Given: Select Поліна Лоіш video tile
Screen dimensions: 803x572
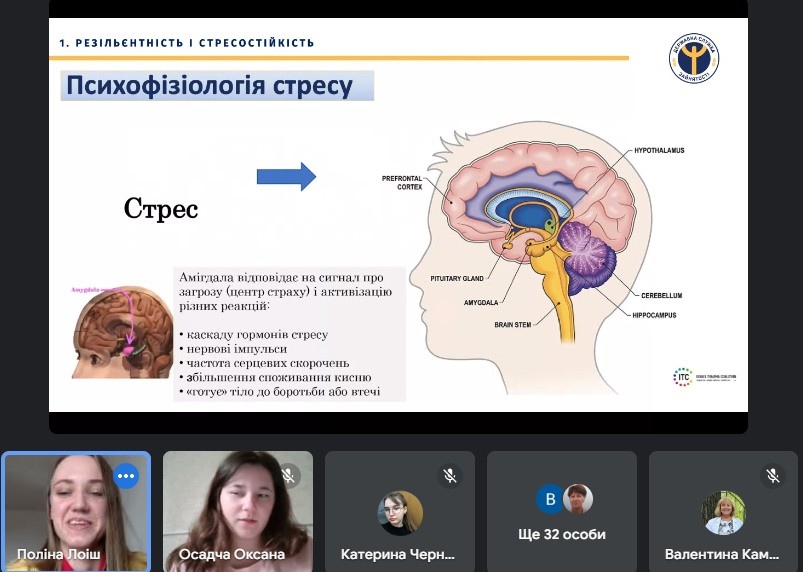Looking at the screenshot, I should (77, 512).
